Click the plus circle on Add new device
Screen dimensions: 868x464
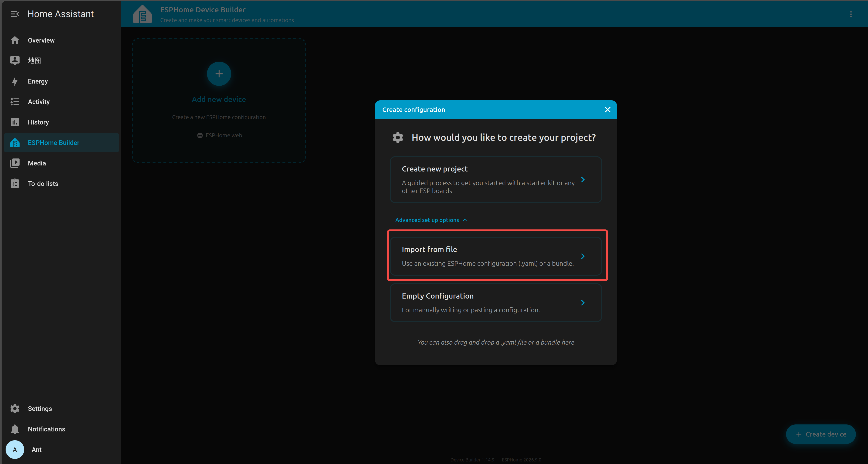coord(219,74)
